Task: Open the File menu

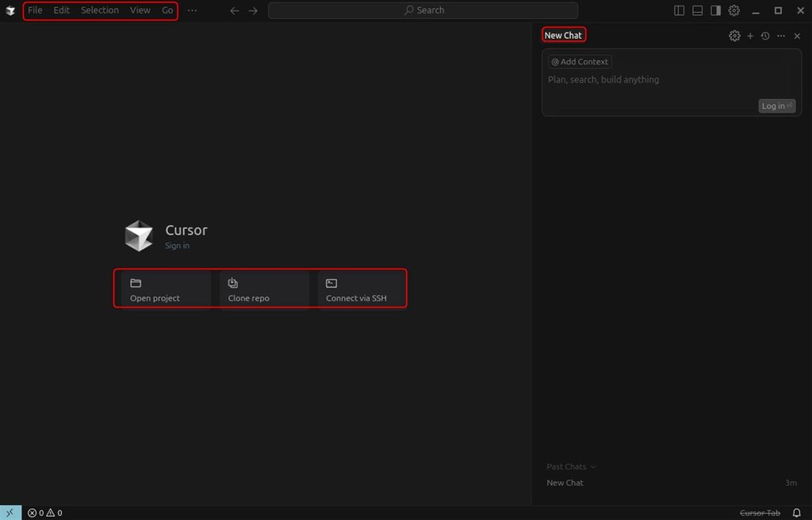Action: 35,10
